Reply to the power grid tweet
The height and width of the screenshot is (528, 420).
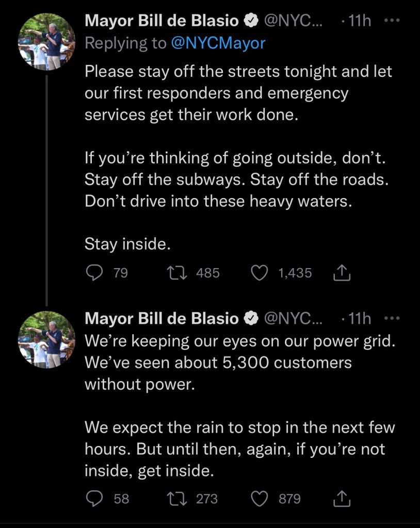tap(94, 499)
